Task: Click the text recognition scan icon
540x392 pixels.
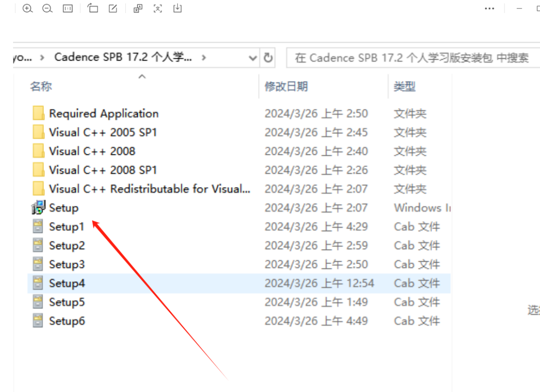Action: pos(158,8)
